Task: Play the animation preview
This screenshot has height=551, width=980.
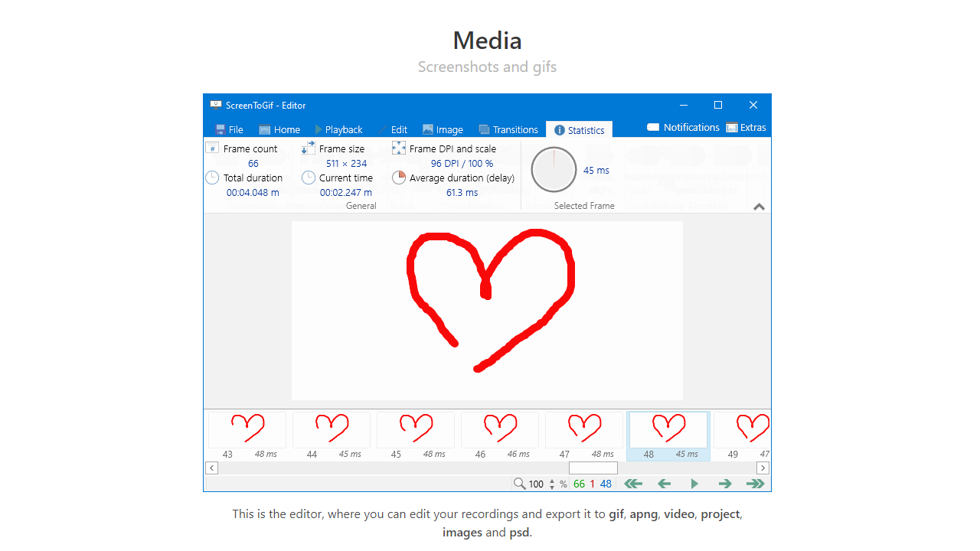Action: (x=694, y=484)
